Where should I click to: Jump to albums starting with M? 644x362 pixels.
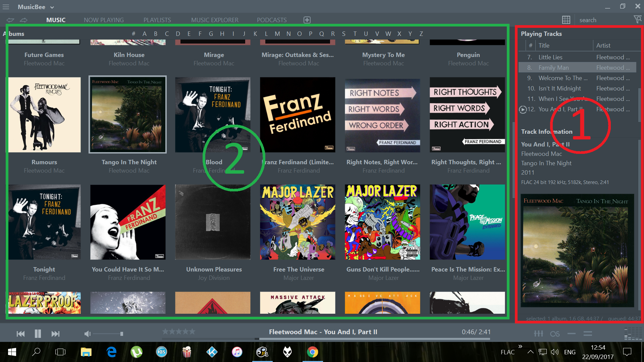pos(277,34)
